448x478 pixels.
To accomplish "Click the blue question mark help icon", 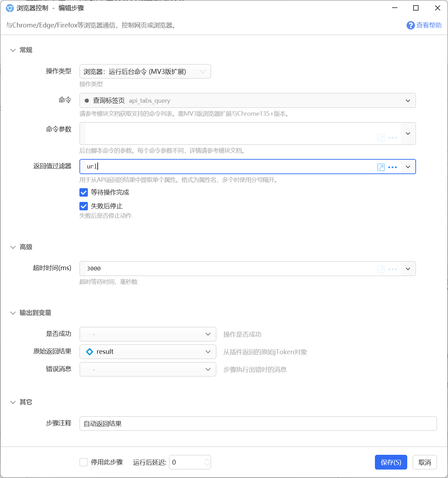I will click(410, 25).
